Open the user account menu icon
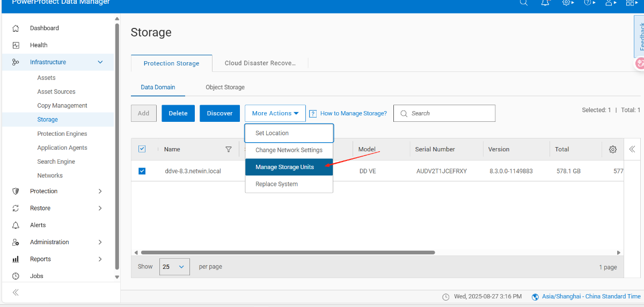Viewport: 644px width, 307px height. coord(611,3)
